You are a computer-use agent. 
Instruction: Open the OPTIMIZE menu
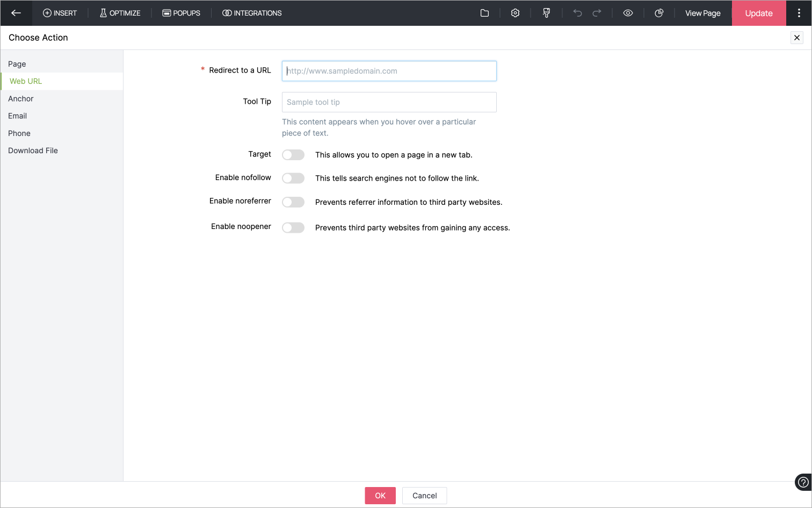pyautogui.click(x=120, y=13)
